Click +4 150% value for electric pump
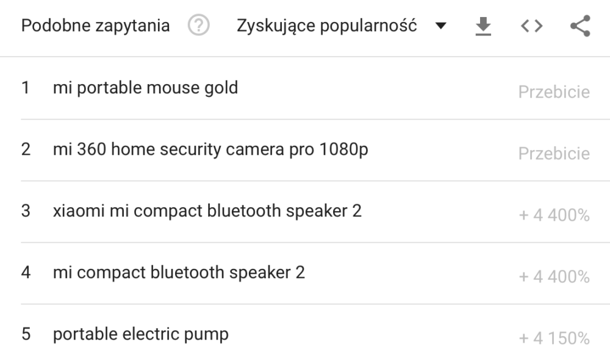 [x=554, y=338]
